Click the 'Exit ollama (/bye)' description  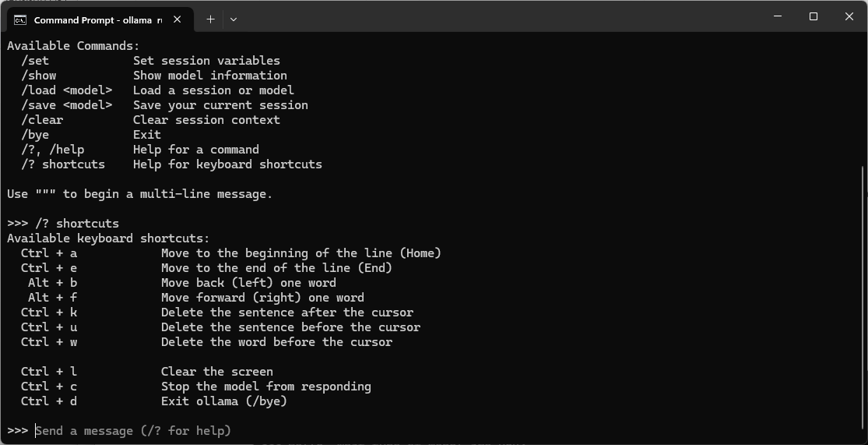224,401
